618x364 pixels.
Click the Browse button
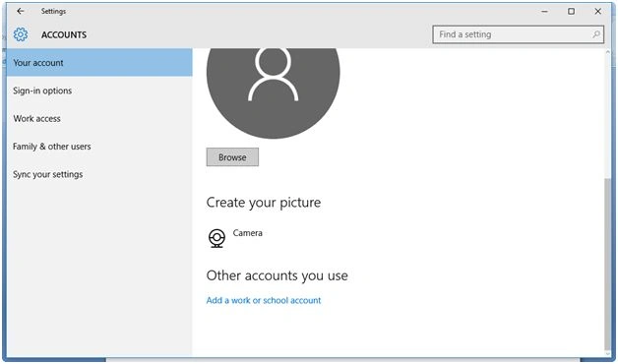point(232,157)
